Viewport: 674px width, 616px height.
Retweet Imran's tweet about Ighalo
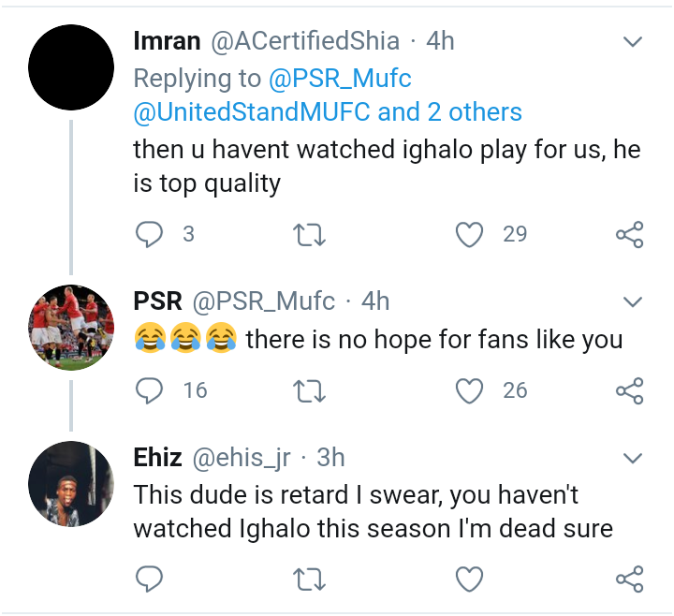pos(309,234)
